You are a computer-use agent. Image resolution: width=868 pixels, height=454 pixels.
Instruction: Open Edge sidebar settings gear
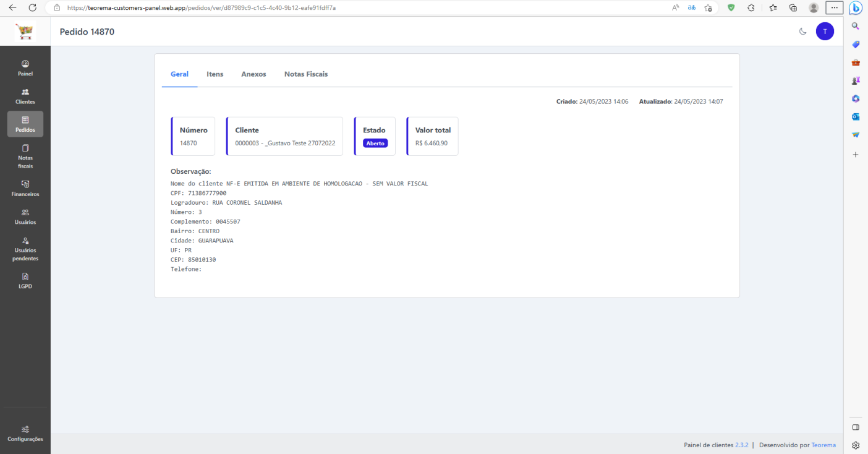856,445
